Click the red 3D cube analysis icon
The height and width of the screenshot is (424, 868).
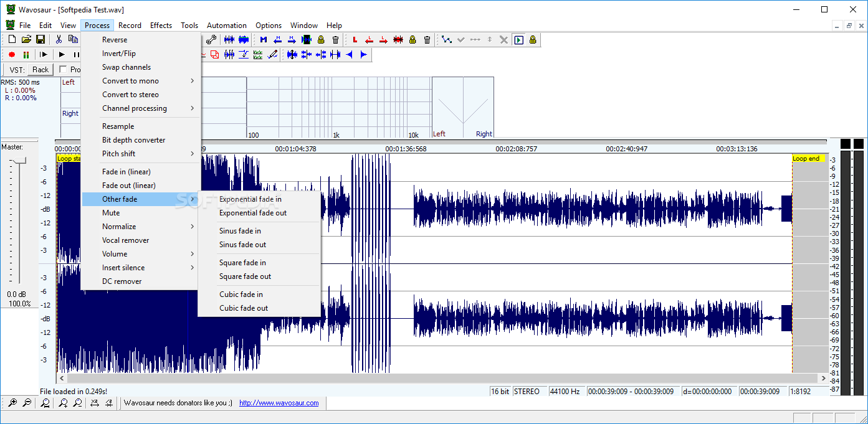coord(215,55)
